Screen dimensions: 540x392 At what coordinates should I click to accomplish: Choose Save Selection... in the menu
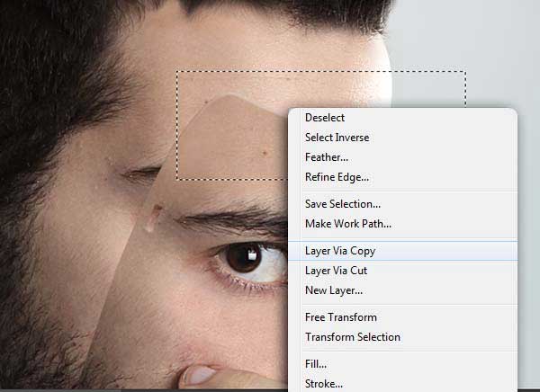pos(402,204)
